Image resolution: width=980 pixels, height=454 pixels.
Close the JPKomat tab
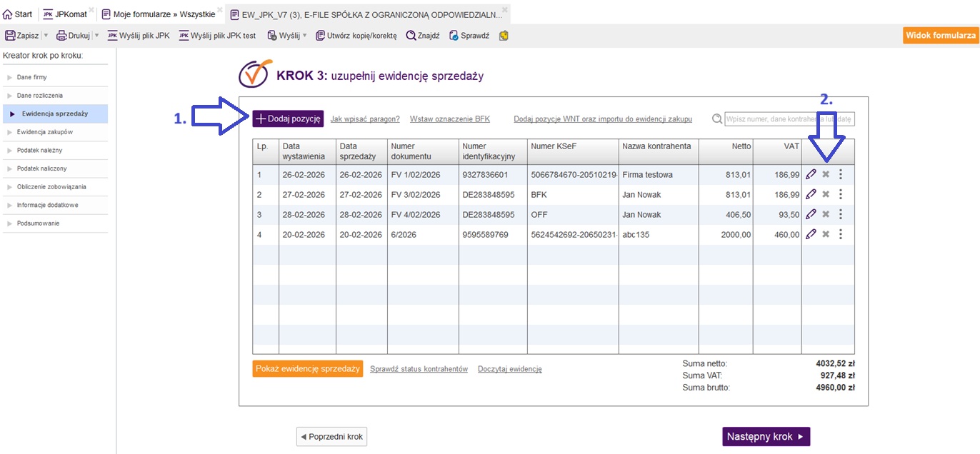[x=91, y=9]
